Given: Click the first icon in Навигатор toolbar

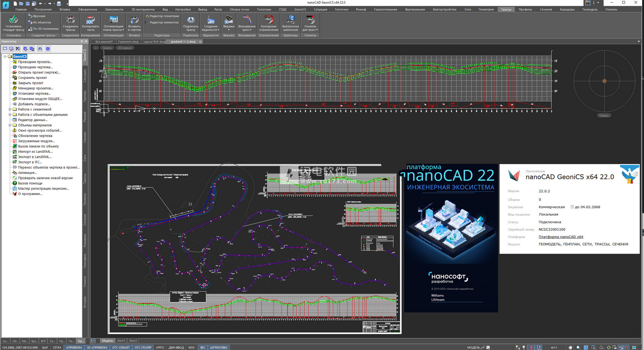Looking at the screenshot, I should (x=5, y=49).
